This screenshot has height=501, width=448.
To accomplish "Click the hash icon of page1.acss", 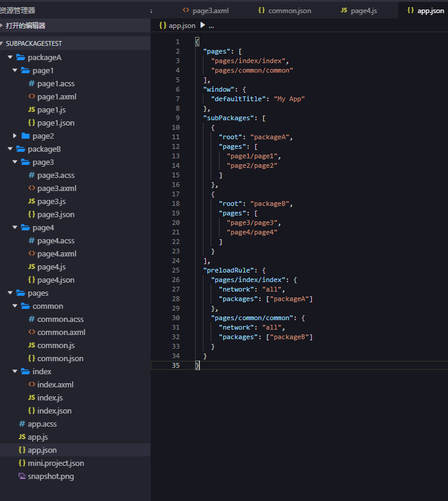I will click(32, 83).
